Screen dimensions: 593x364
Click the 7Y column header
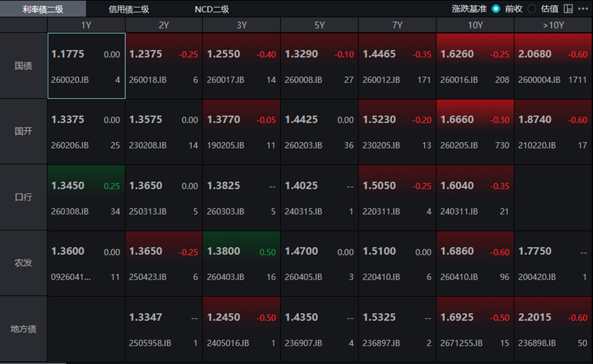[397, 25]
